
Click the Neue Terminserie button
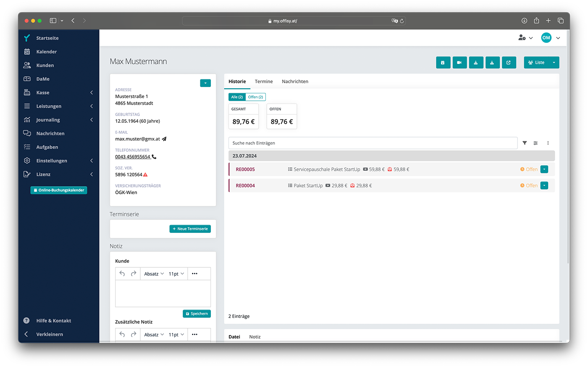coord(190,229)
